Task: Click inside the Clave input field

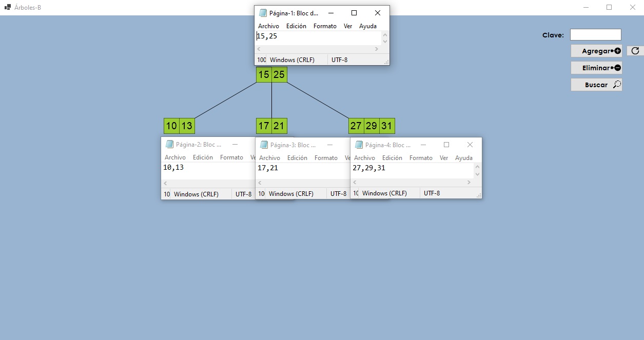Action: point(595,34)
